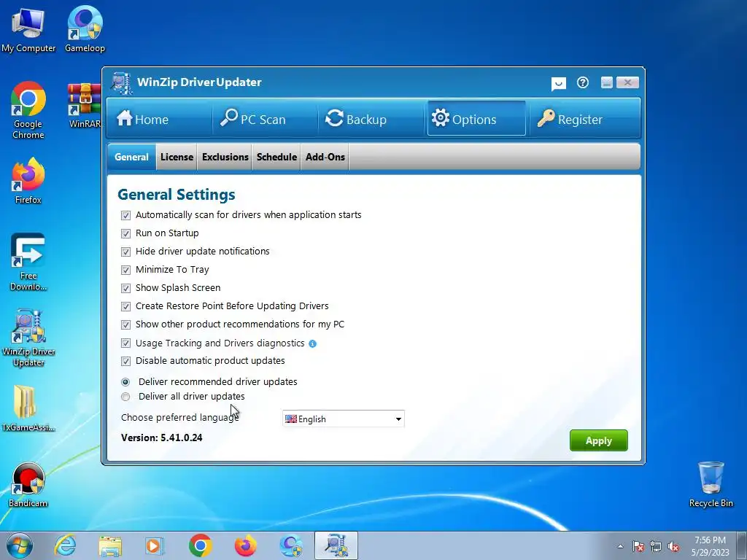Click the Version: 5.41.0.24 text

coord(161,437)
